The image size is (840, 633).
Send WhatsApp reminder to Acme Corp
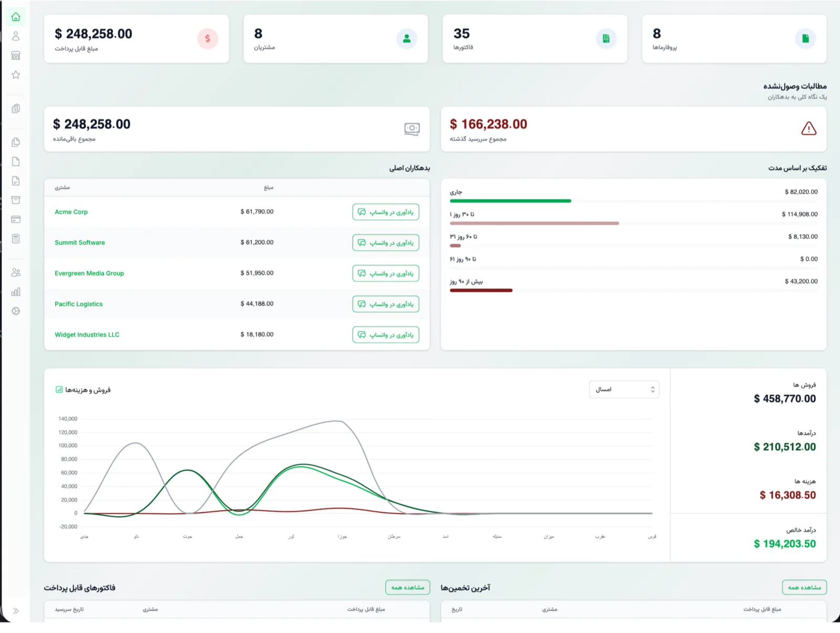(386, 212)
